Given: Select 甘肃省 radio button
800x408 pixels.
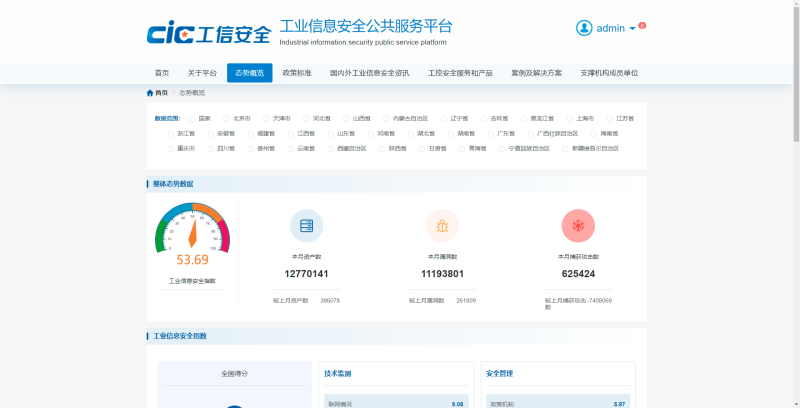Looking at the screenshot, I should tap(421, 149).
